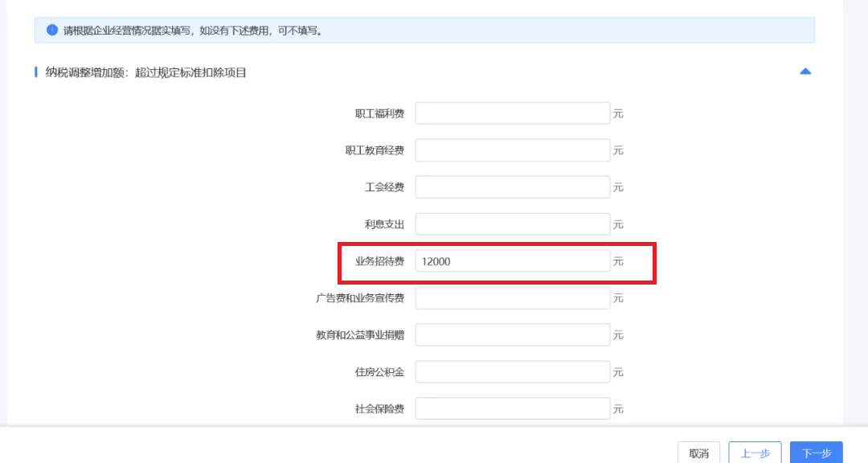Image resolution: width=868 pixels, height=463 pixels.
Task: Click the 业务招待费 field containing 12000
Action: [x=512, y=261]
